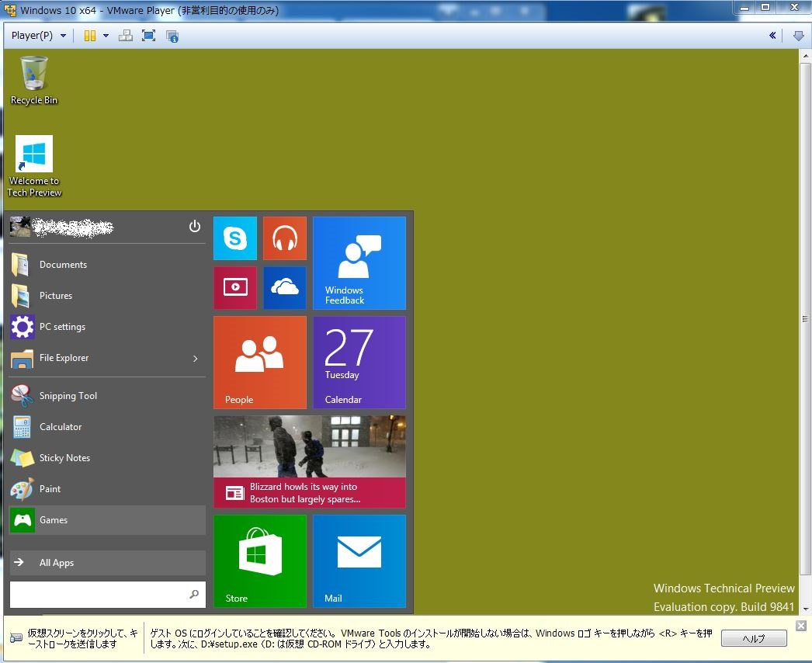Screen dimensions: 812x663
Task: Close the VMware Tools notification bar
Action: [800, 626]
